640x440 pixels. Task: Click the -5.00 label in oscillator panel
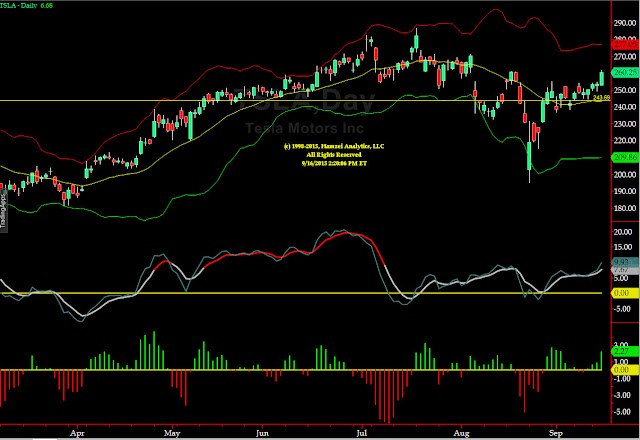click(x=622, y=309)
